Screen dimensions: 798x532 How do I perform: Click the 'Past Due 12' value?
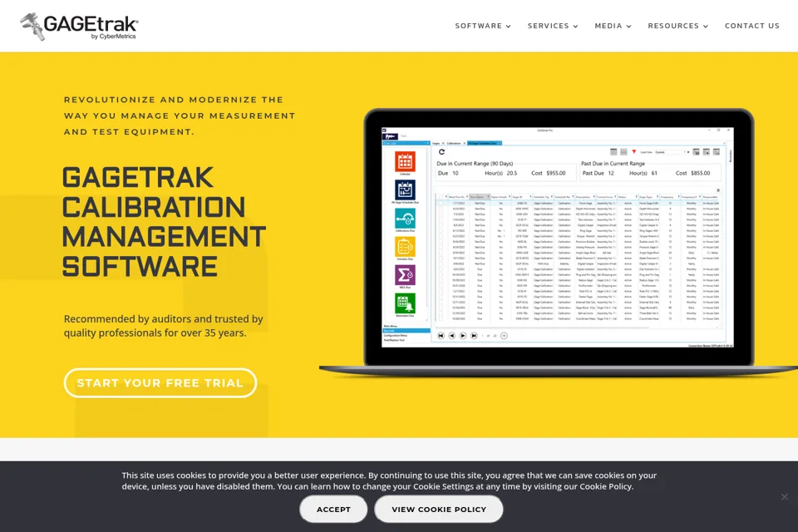598,173
